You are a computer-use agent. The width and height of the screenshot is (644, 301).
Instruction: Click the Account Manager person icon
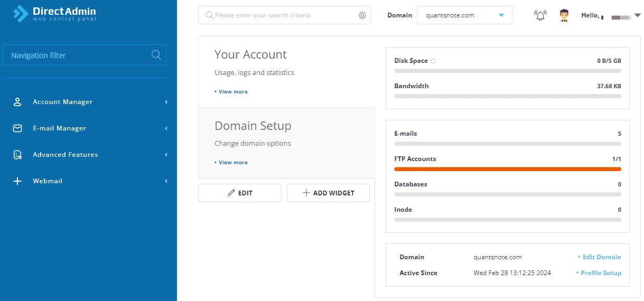pos(17,102)
